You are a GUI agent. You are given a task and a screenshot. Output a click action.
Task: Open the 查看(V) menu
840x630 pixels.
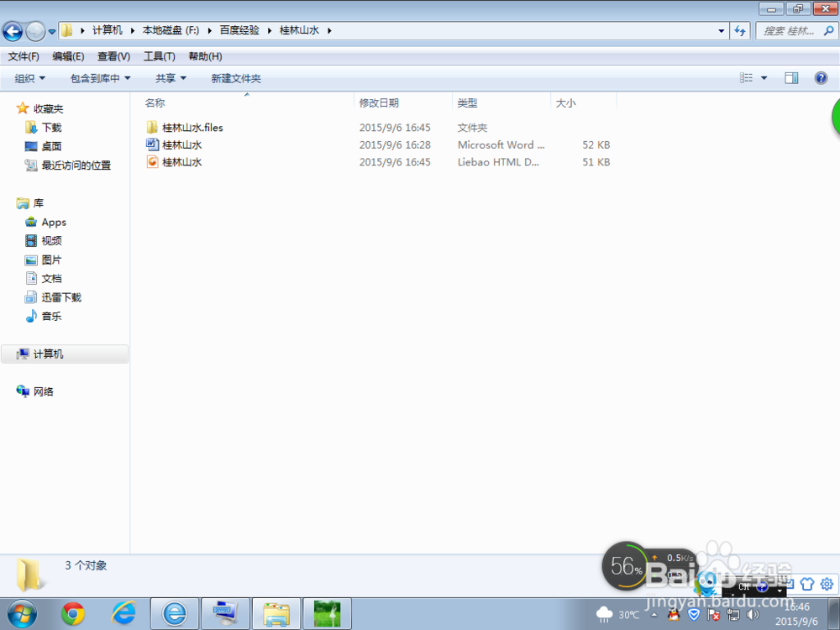[x=113, y=56]
